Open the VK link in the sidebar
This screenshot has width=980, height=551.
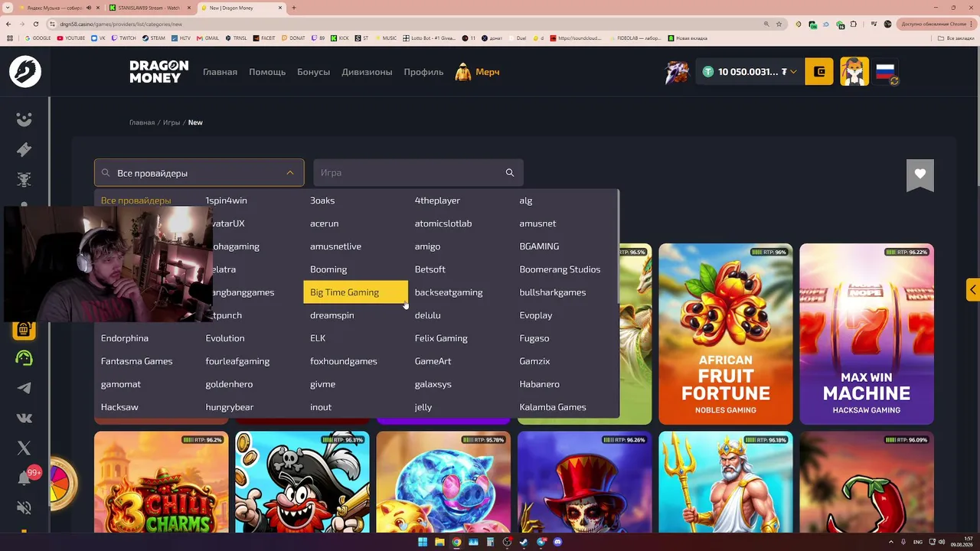[x=24, y=418]
